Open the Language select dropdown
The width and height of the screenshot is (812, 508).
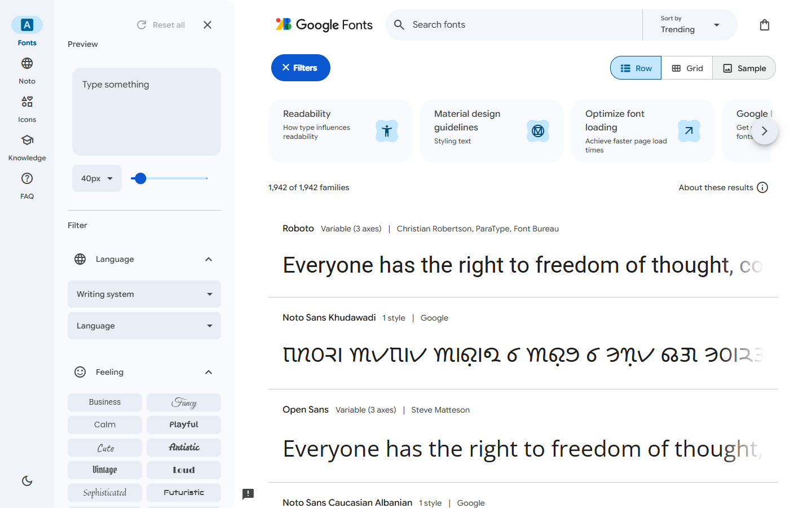[144, 326]
